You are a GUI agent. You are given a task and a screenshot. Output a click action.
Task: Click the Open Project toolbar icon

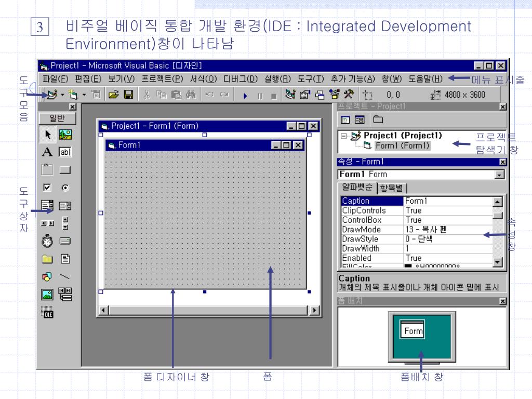(113, 95)
